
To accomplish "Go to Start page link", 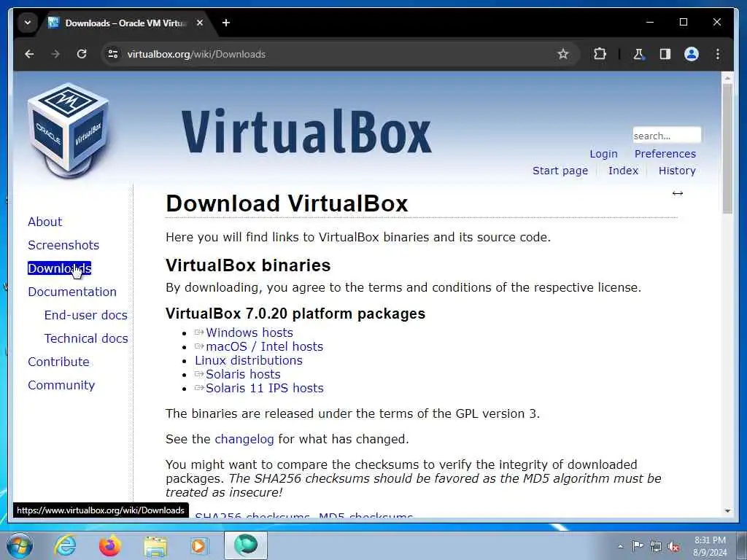I will tap(560, 171).
